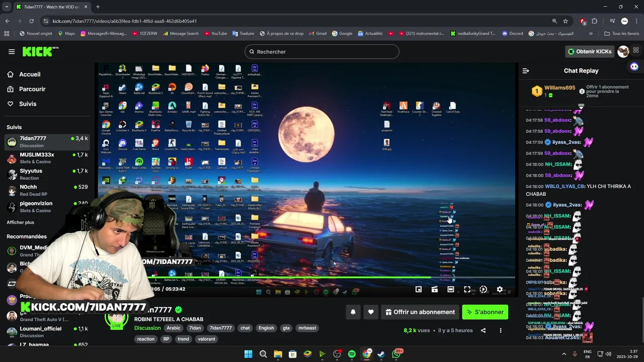Click the Obtenir KICKs button
This screenshot has width=644, height=362.
(590, 51)
